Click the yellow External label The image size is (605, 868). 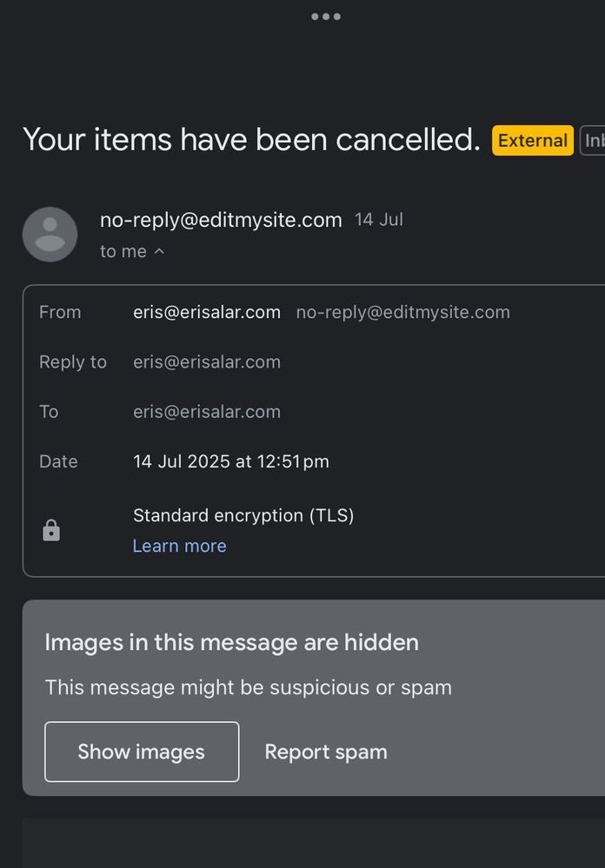point(532,141)
